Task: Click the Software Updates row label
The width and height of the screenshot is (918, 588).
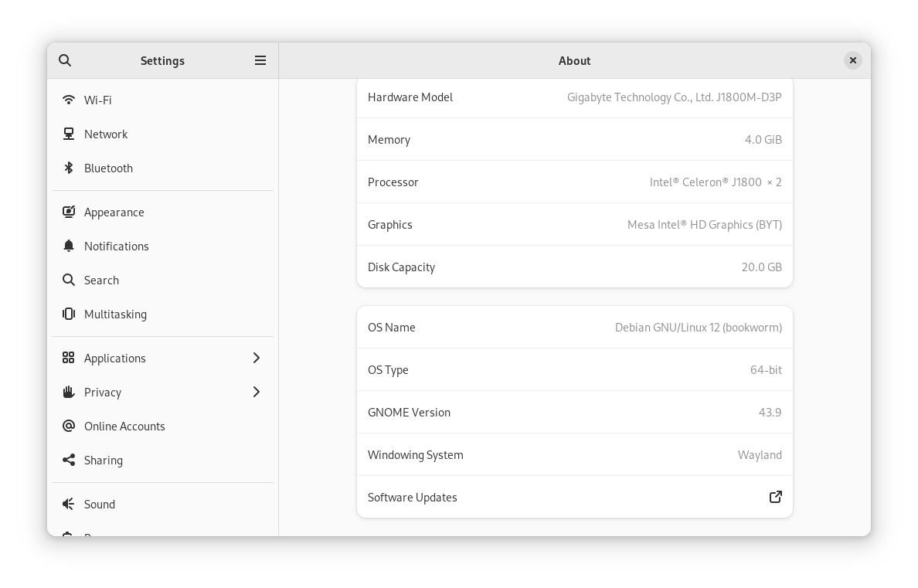Action: coord(412,498)
